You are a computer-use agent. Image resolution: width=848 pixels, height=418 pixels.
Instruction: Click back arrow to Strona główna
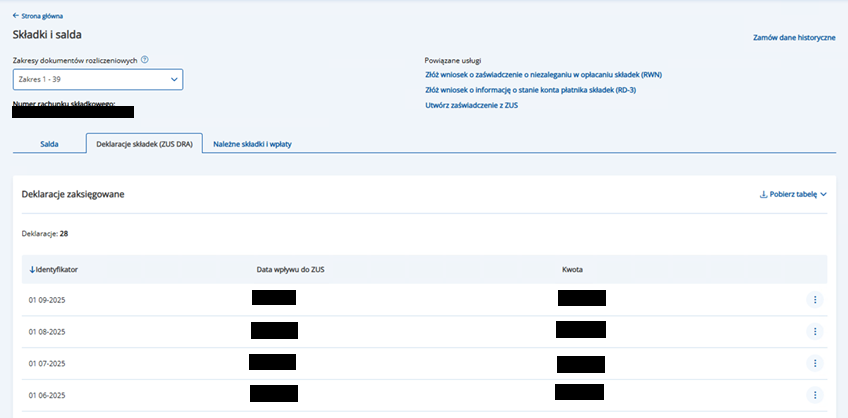coord(15,16)
